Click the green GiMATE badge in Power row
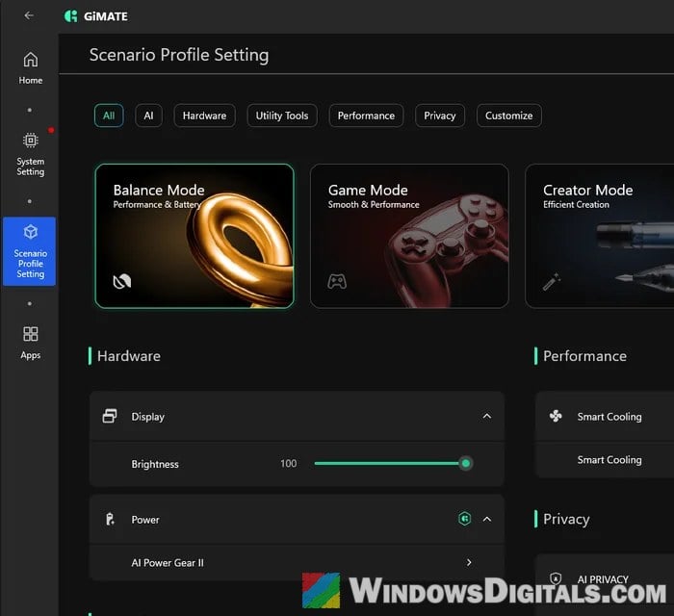Screen dimensions: 674x616 point(465,519)
